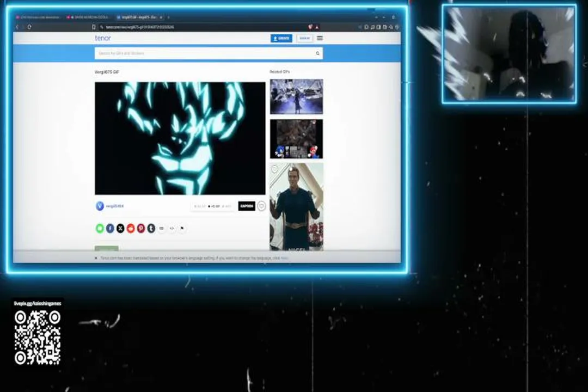This screenshot has width=588, height=392.
Task: Go back in the browser
Action: coord(17,27)
